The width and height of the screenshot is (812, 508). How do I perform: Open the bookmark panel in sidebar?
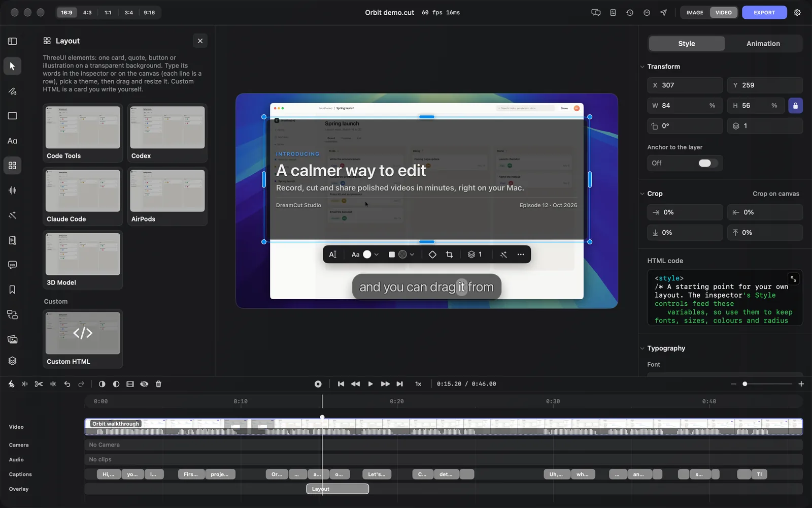12,290
